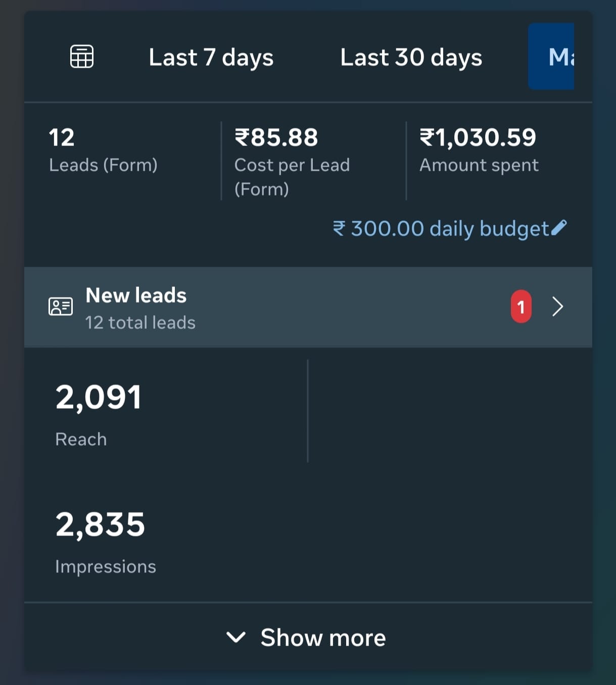Click the lead card icon

coord(61,307)
